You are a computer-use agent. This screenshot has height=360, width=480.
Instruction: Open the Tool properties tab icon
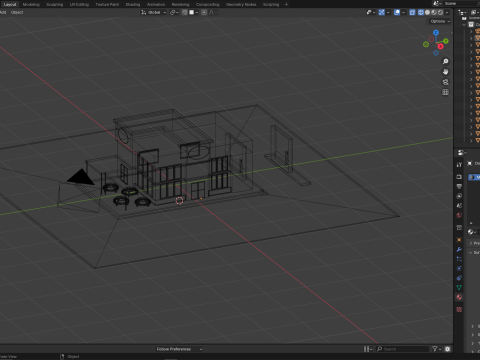click(x=459, y=164)
